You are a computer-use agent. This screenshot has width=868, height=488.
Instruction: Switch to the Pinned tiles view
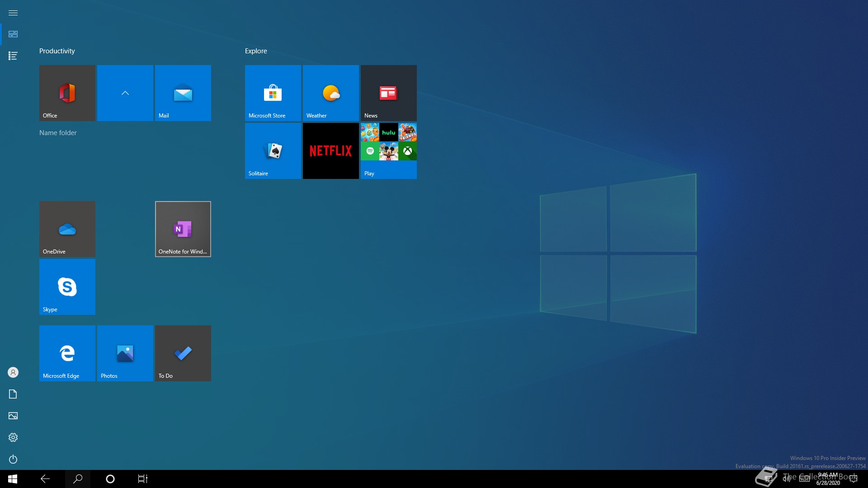13,34
